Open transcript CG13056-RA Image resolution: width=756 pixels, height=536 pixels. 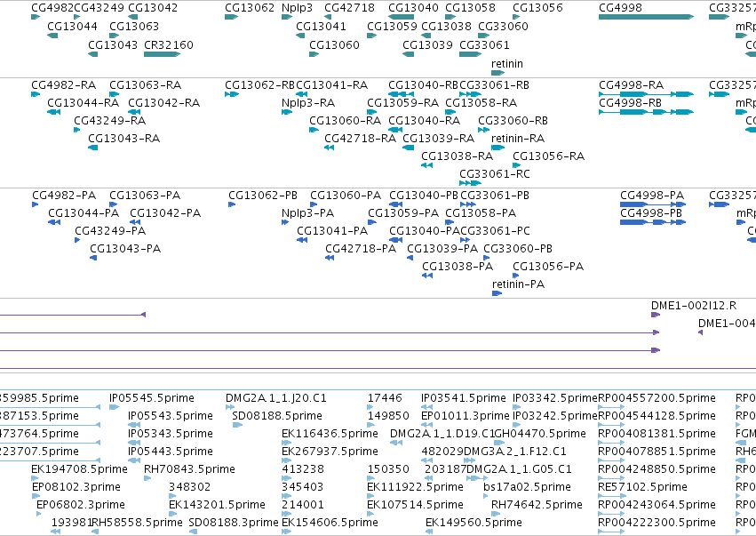tap(549, 156)
